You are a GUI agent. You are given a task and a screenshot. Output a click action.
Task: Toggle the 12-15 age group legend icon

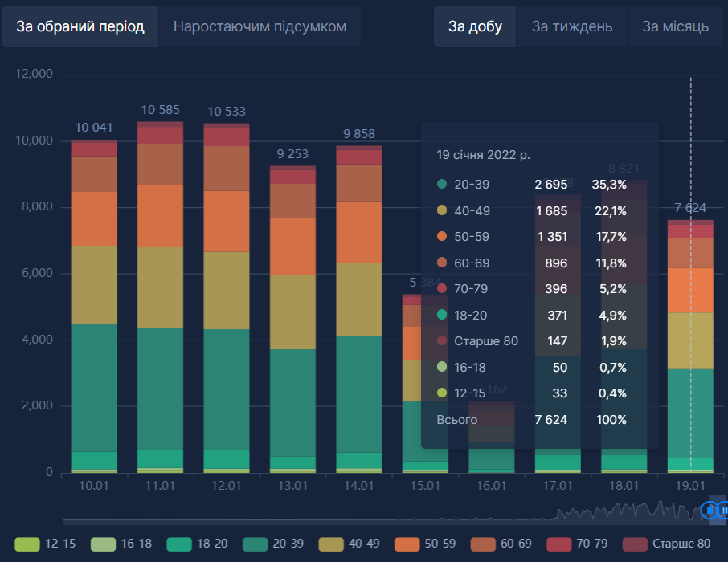[27, 544]
